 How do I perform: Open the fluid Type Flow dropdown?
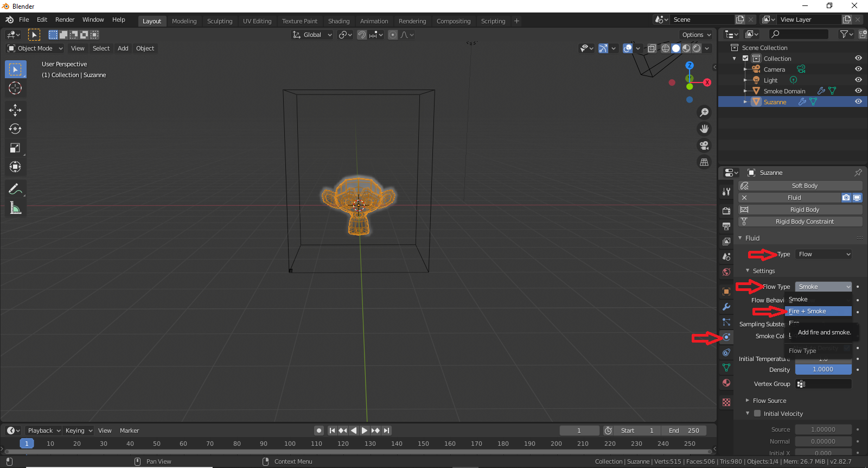824,254
